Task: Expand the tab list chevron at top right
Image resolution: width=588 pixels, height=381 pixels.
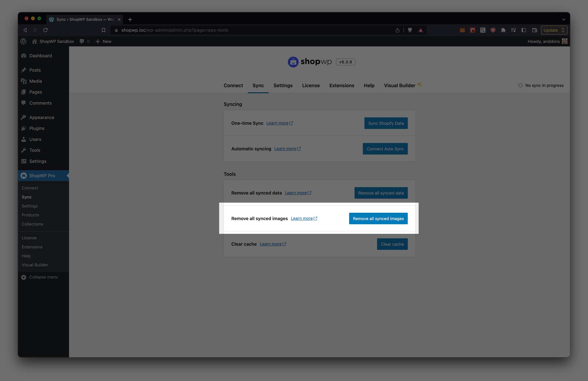Action: (563, 19)
